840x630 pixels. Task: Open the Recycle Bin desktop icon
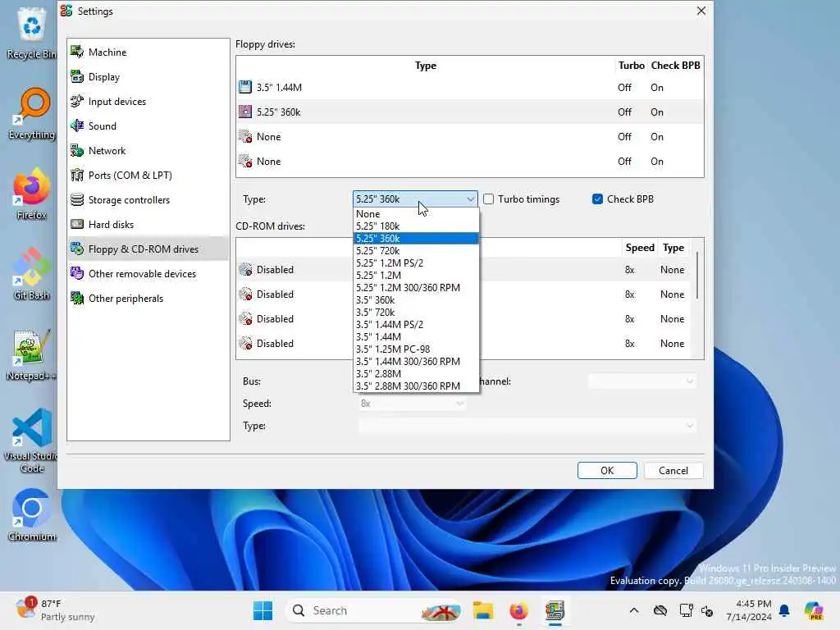click(32, 33)
